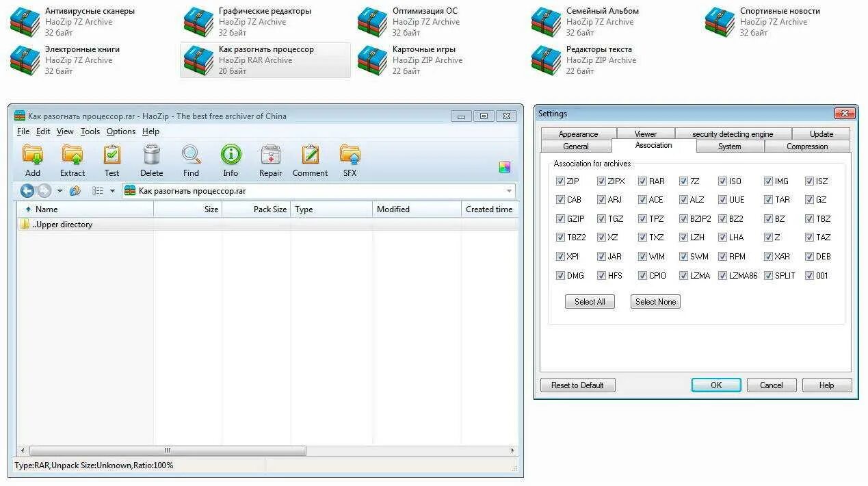Click Reset to Default button

click(x=577, y=385)
